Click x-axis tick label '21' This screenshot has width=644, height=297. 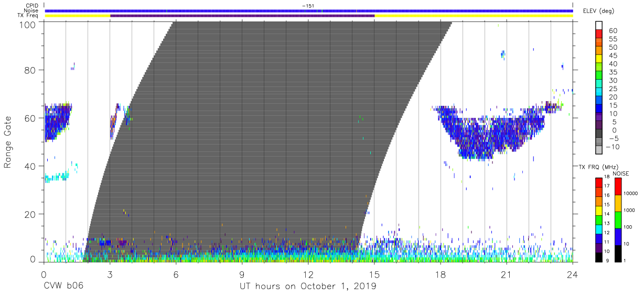click(x=506, y=275)
